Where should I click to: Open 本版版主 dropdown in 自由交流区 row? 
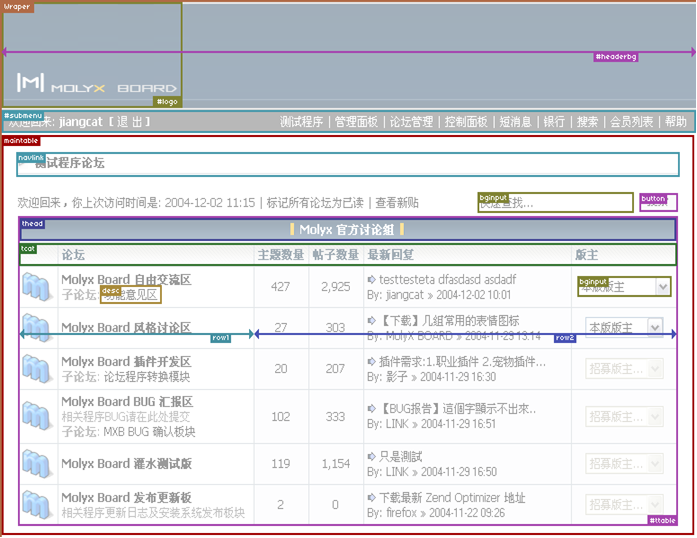[624, 287]
